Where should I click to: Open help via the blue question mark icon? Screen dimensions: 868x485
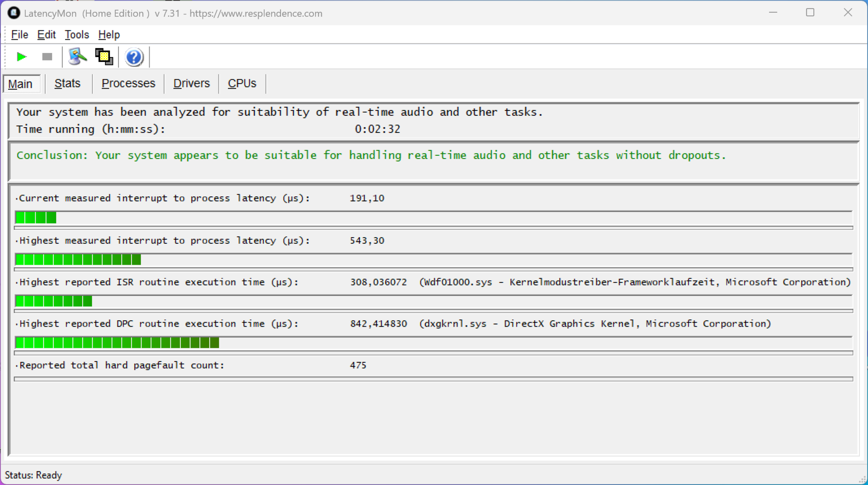coord(134,57)
